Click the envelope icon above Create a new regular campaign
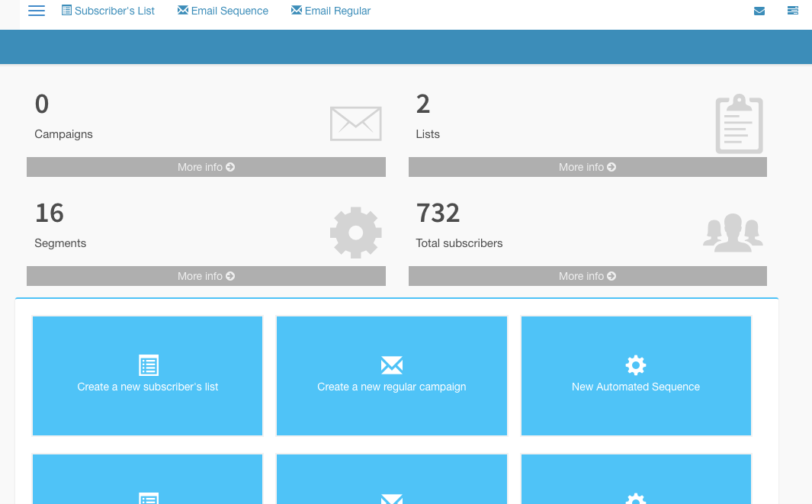Screen dimensions: 812x504 click(391, 365)
